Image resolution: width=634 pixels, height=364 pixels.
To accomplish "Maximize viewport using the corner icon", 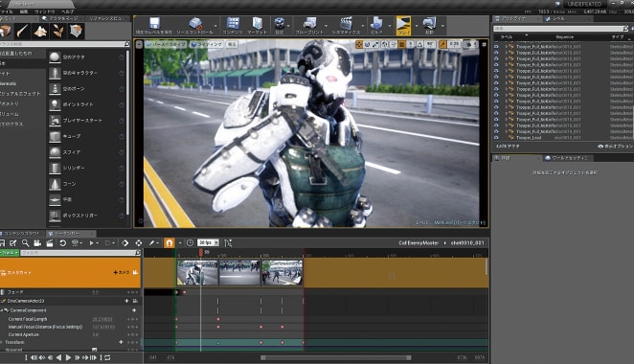I will pos(484,44).
